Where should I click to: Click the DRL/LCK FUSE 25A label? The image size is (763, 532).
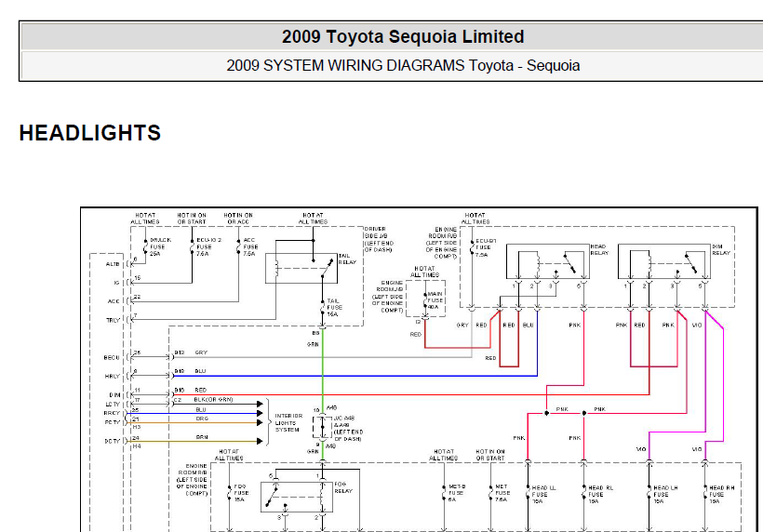[160, 246]
